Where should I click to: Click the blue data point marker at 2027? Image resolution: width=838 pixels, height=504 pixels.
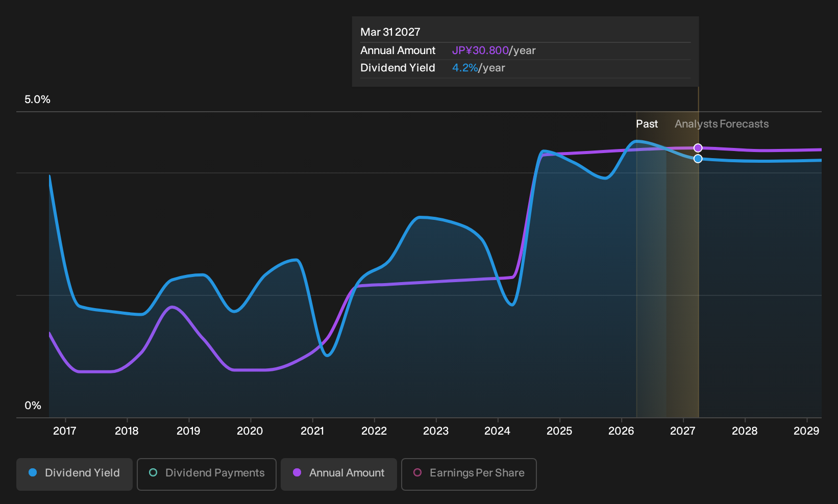tap(698, 159)
